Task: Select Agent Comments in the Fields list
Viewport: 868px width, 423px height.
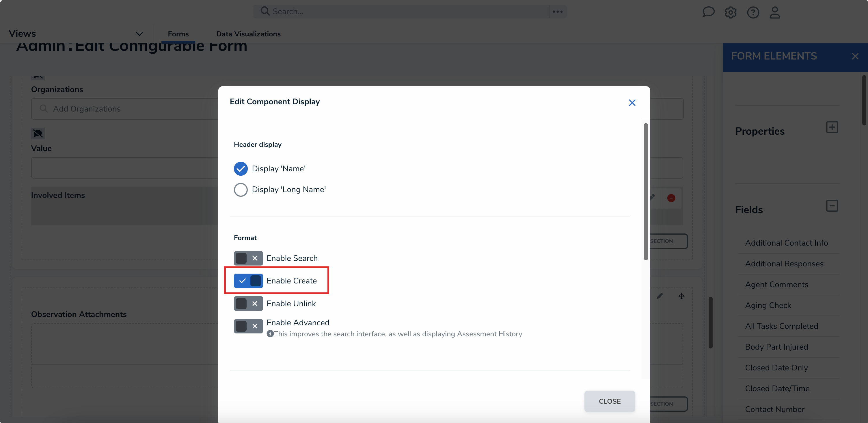Action: click(x=776, y=284)
